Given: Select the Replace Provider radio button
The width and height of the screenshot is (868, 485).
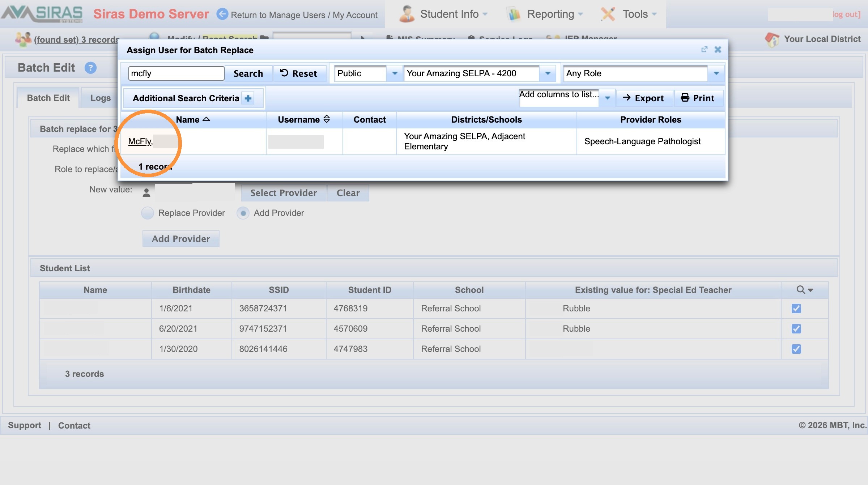Looking at the screenshot, I should coord(148,213).
